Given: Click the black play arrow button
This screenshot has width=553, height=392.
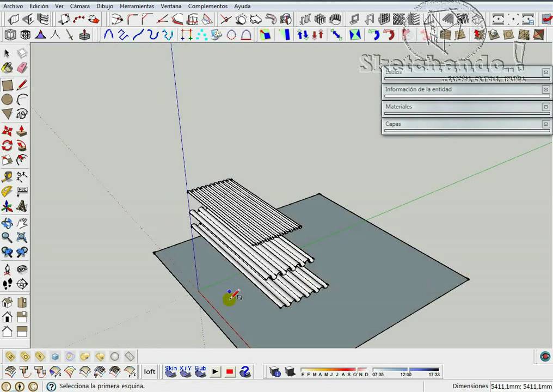Looking at the screenshot, I should tap(215, 371).
